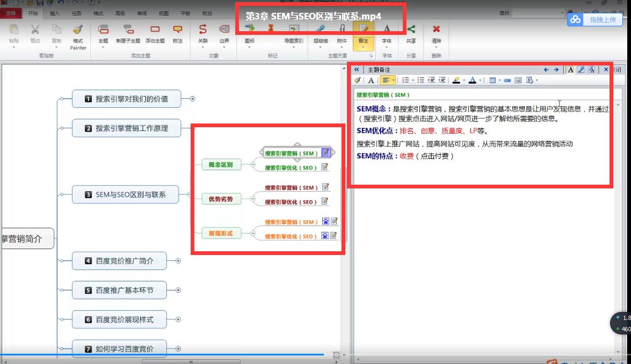Toggle bullet list in notes toolbar
This screenshot has height=364, width=631.
[420, 79]
